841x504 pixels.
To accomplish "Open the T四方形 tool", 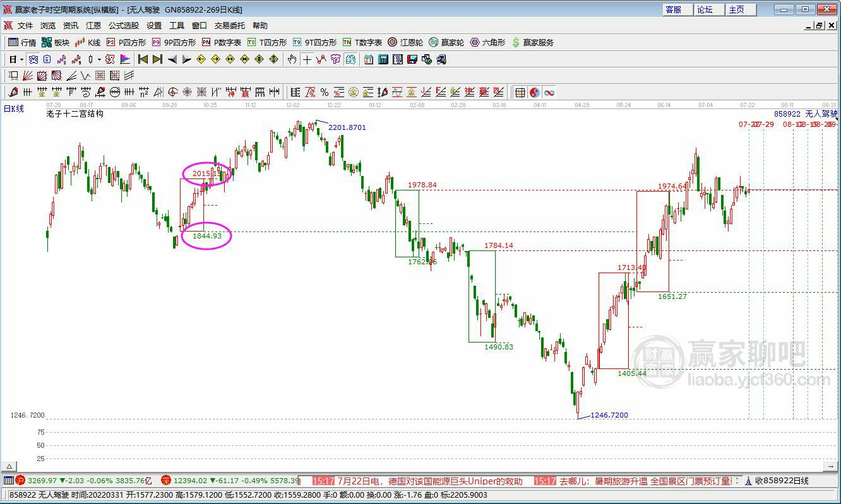I will [x=266, y=42].
